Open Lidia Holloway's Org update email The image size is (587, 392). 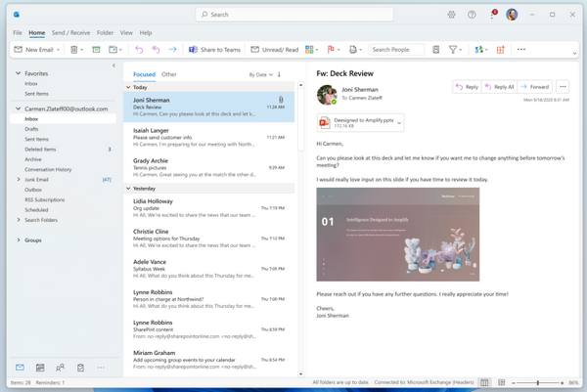[209, 208]
